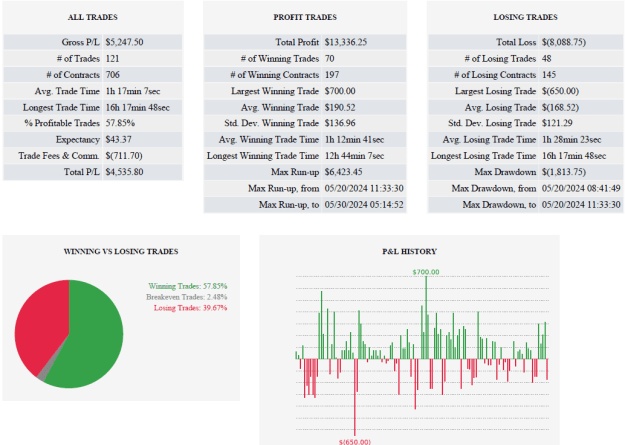Click legend entry Breakeven Trades: 2.48%

(187, 297)
